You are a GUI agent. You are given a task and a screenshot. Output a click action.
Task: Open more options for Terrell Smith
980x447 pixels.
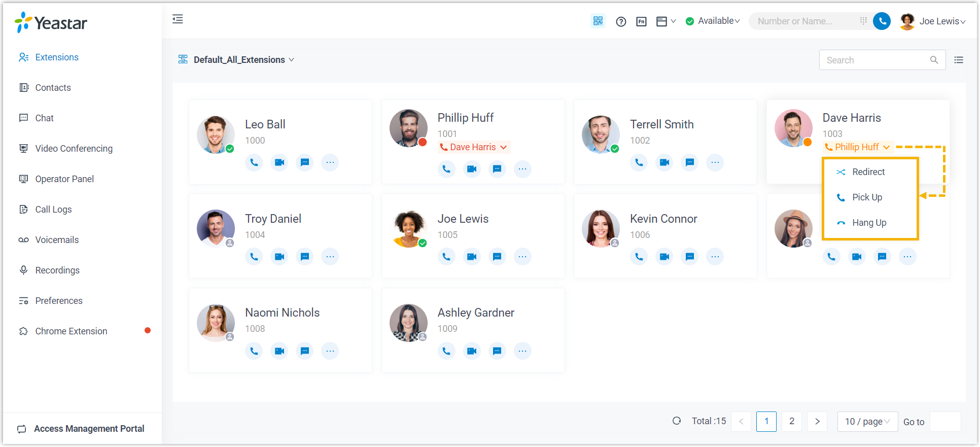pyautogui.click(x=715, y=162)
